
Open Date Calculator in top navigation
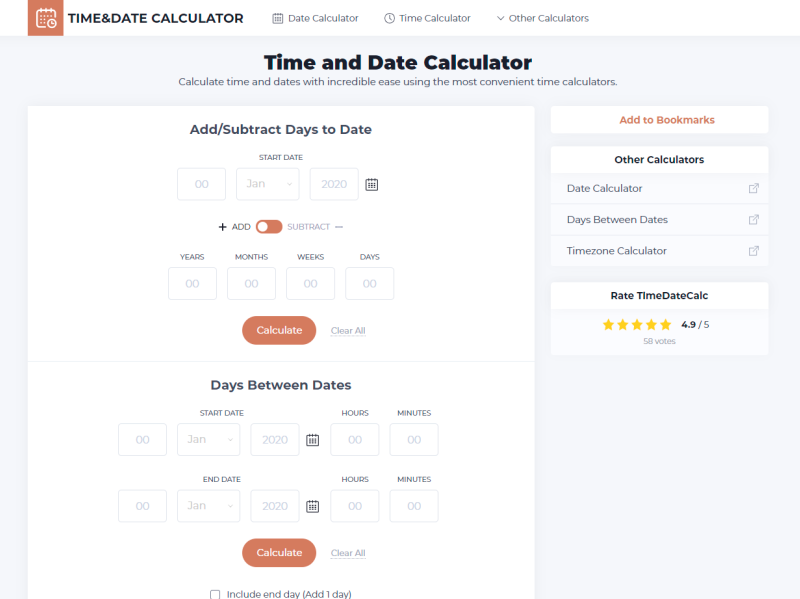[x=315, y=18]
